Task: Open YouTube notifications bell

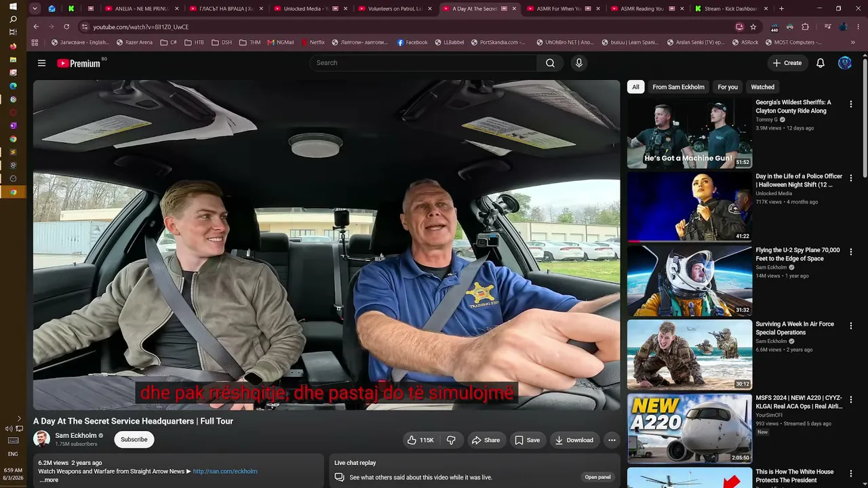Action: (821, 63)
